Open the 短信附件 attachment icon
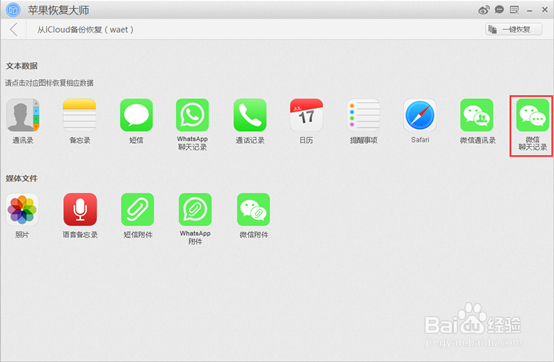The image size is (554, 362). click(137, 209)
